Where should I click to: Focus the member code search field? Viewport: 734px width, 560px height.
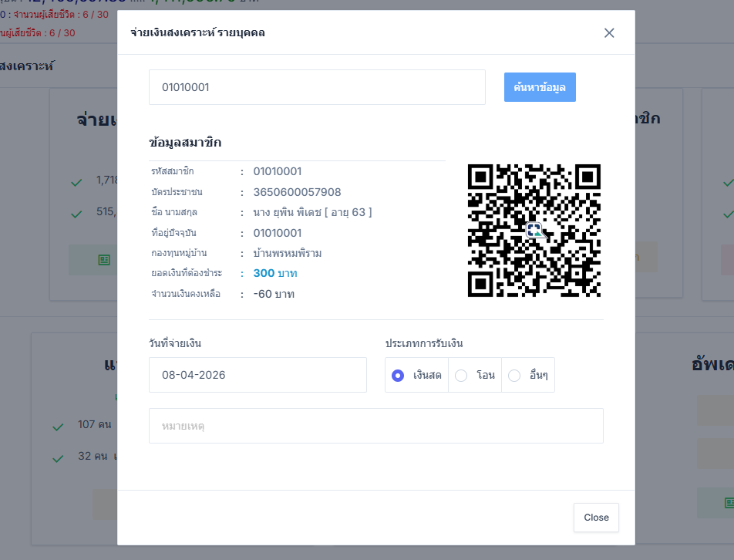coord(317,87)
